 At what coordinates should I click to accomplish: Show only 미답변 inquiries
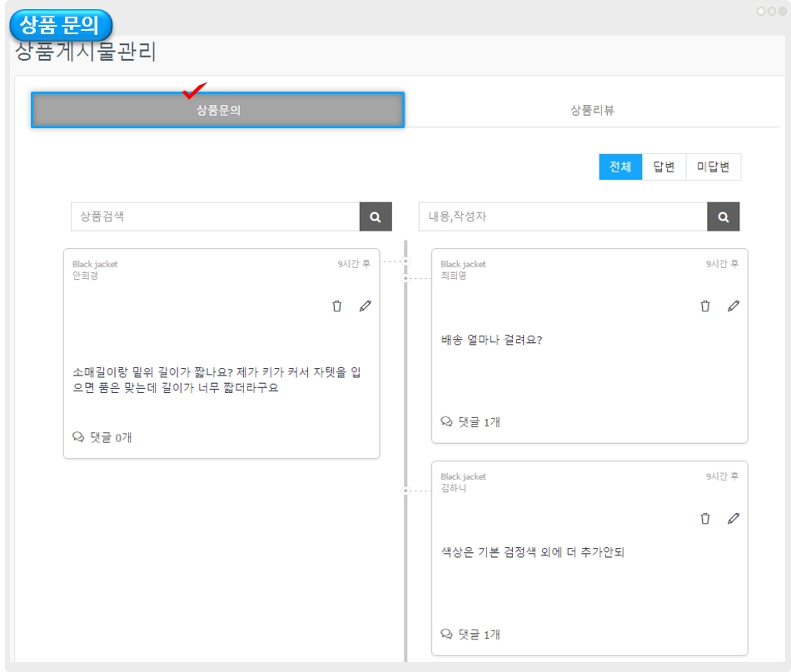(x=713, y=167)
